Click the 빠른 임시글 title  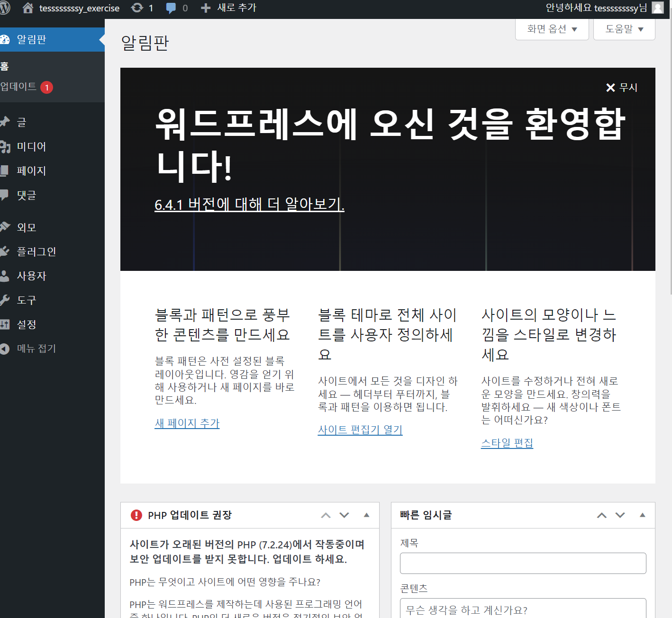pos(426,515)
